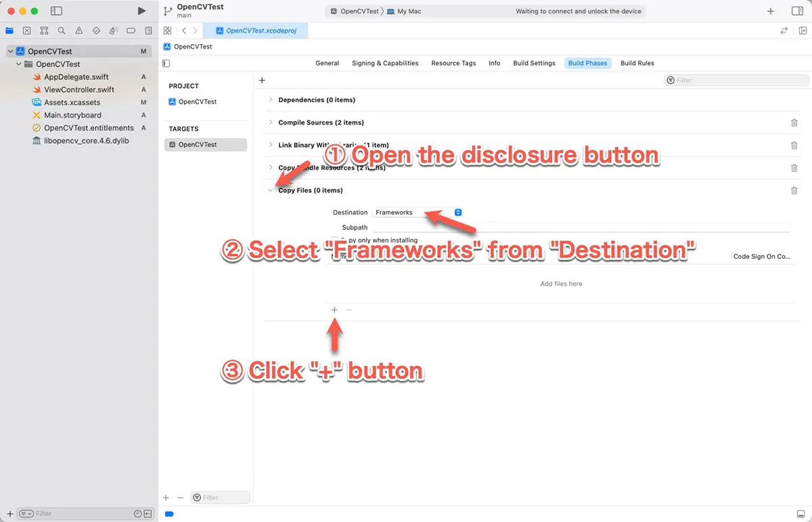The image size is (812, 522).
Task: Select the OpenCVTest.xcodeproj editor tab
Action: pyautogui.click(x=256, y=30)
